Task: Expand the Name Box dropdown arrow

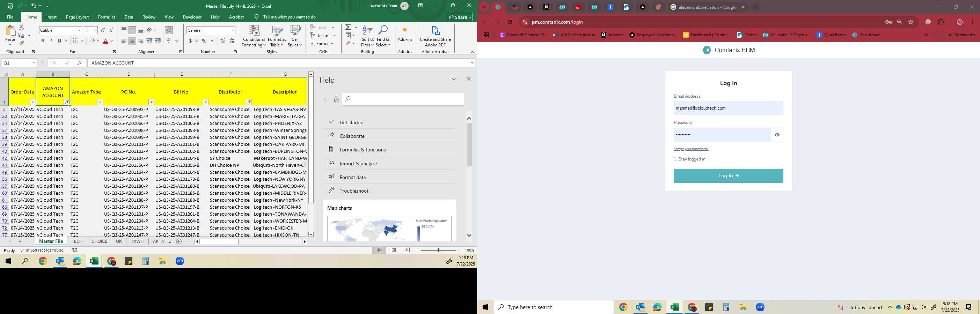Action: (x=34, y=63)
